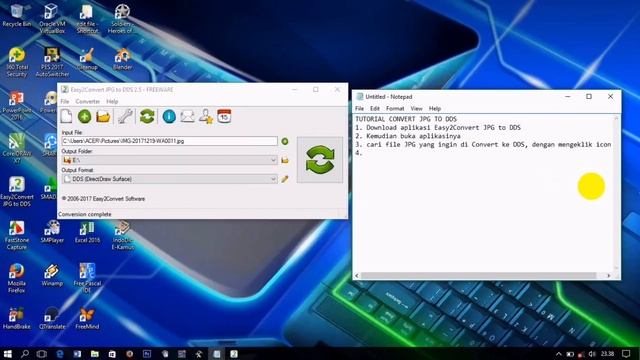Click the user with star toolbar icon
640x360 pixels.
[206, 117]
